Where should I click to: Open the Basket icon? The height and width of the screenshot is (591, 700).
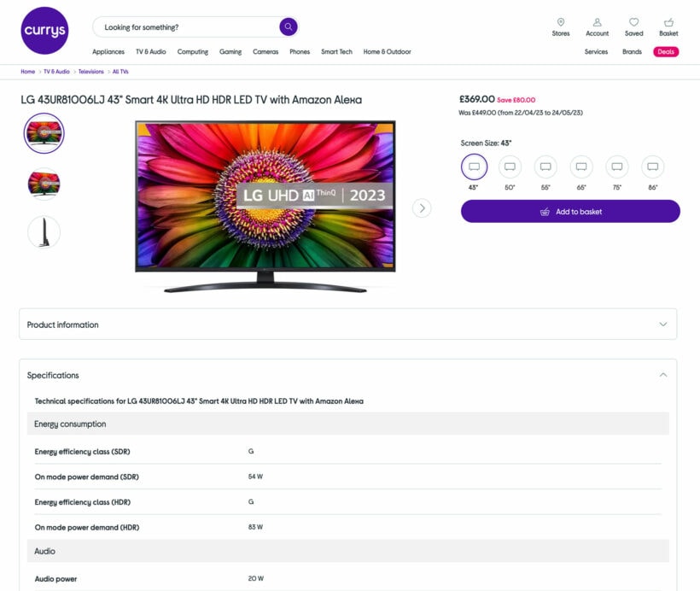[x=668, y=23]
